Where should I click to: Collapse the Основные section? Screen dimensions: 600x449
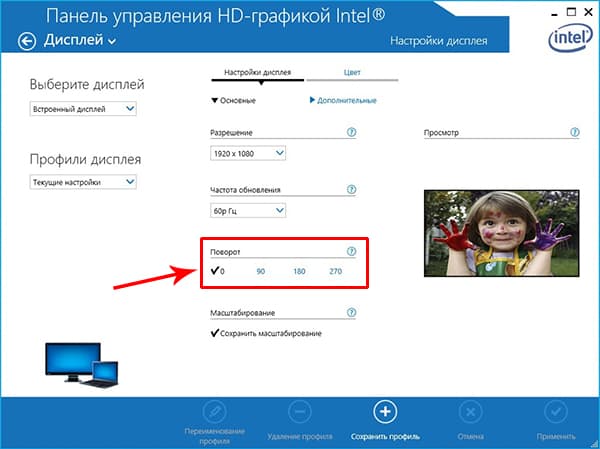tap(233, 101)
